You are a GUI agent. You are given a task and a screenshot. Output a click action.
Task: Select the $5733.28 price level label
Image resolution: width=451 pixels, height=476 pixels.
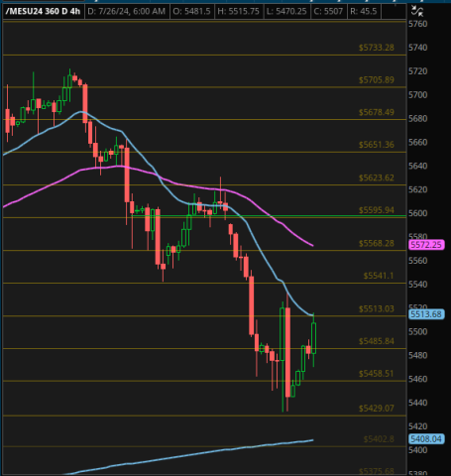point(377,48)
